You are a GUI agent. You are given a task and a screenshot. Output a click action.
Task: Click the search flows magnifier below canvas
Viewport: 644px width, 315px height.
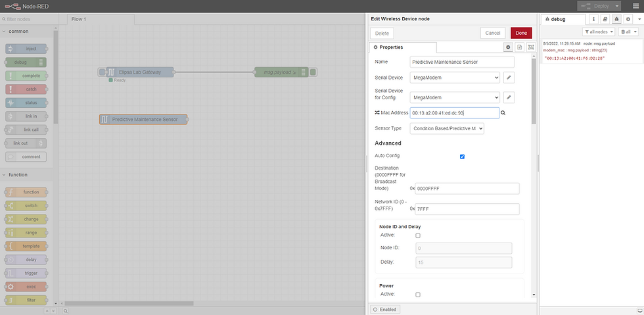click(x=65, y=311)
